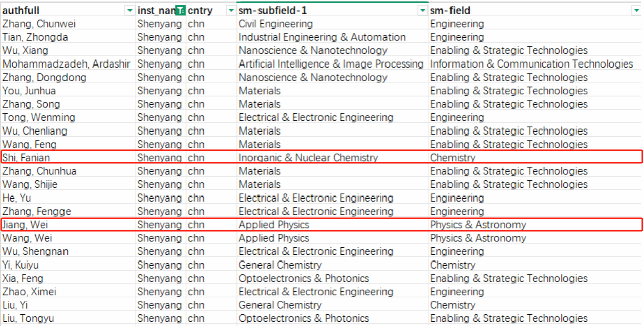This screenshot has height=326, width=644.
Task: Open the sm-field column filter dropdown
Action: point(636,11)
